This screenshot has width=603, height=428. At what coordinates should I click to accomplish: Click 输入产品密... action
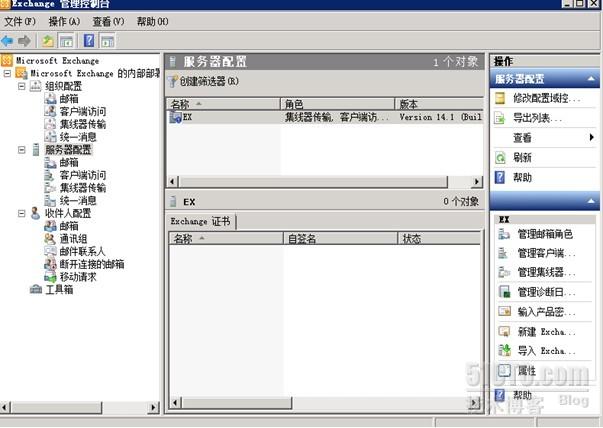pos(545,312)
